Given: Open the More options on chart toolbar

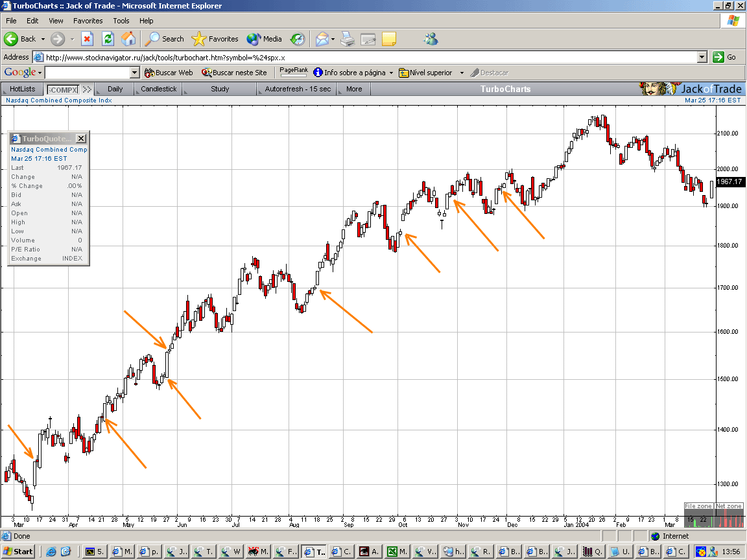Looking at the screenshot, I should click(352, 89).
